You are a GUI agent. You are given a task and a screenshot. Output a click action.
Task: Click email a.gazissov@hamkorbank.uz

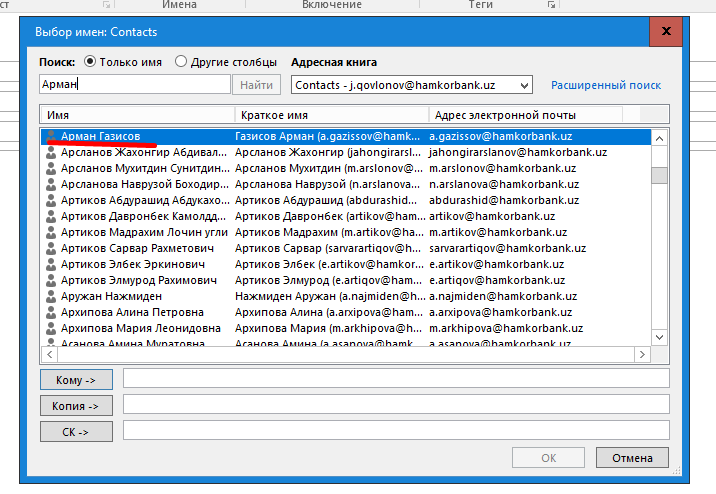click(500, 136)
